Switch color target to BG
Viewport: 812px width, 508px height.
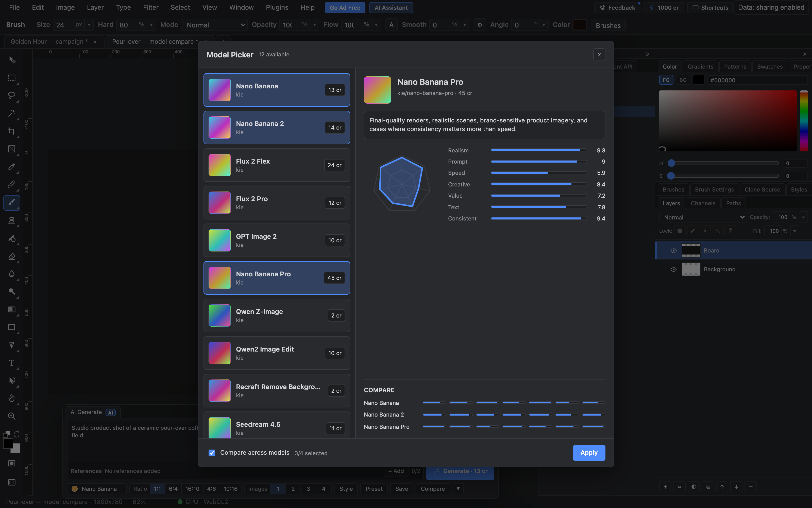pyautogui.click(x=683, y=80)
